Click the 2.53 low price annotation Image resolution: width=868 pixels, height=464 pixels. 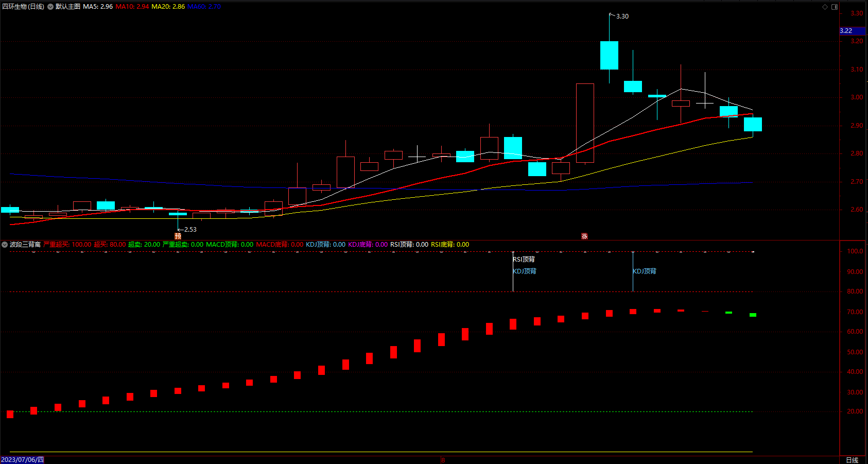(x=190, y=230)
